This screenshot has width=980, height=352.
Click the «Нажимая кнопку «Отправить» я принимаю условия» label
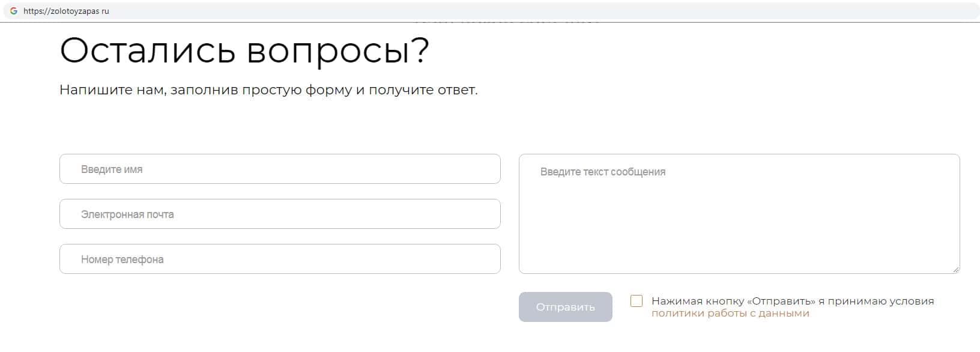(793, 301)
